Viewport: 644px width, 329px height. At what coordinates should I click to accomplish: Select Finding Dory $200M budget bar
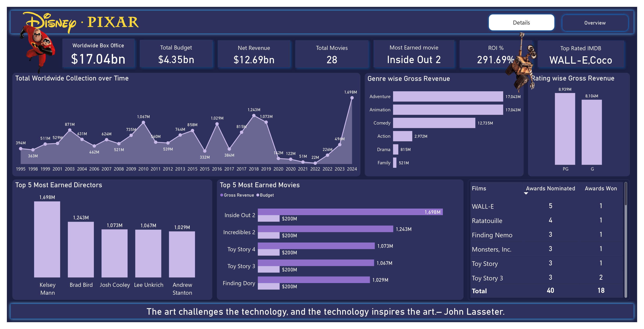click(269, 286)
